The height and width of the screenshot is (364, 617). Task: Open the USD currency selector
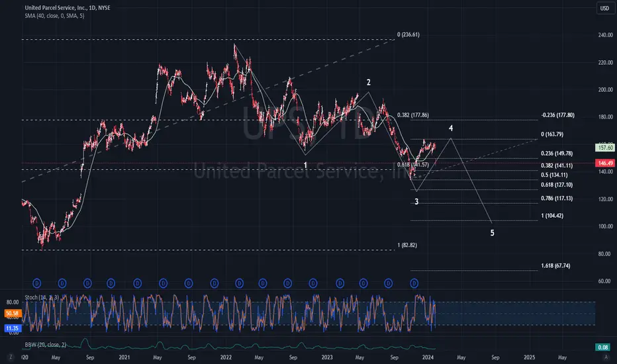click(604, 8)
